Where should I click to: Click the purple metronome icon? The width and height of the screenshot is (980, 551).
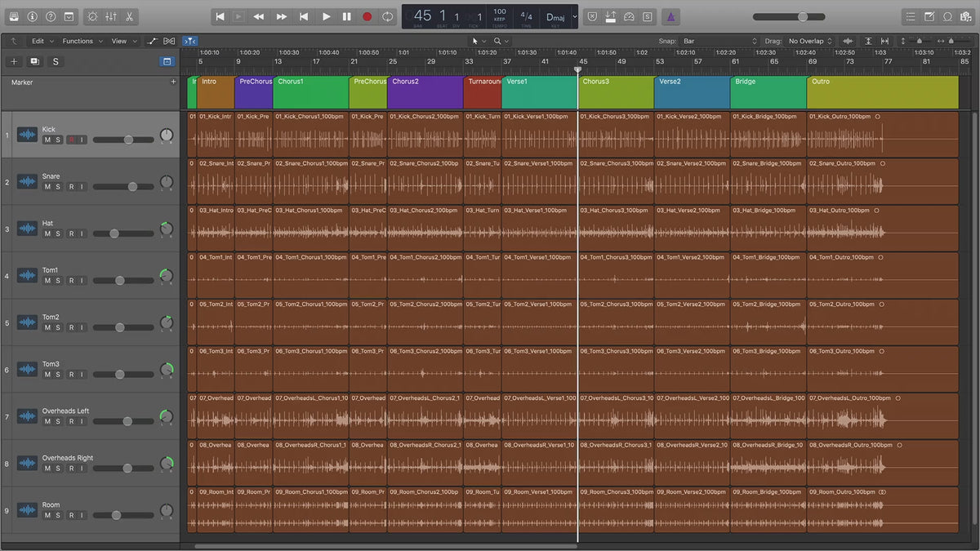pos(670,16)
